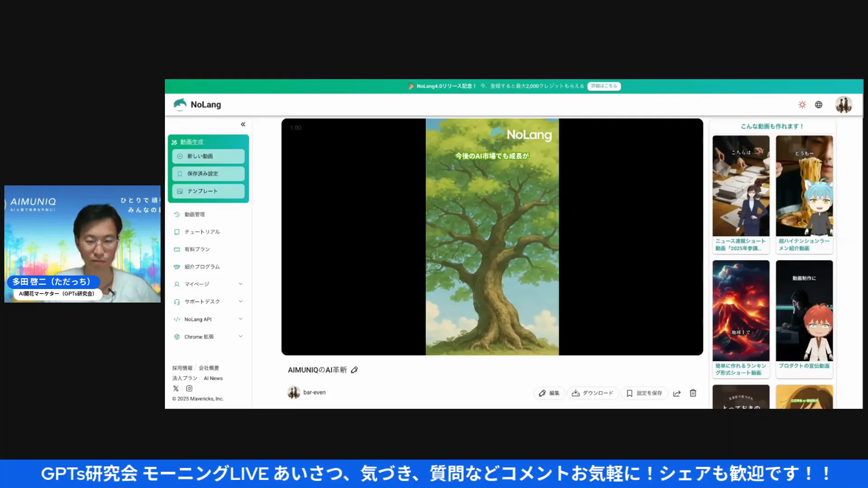Viewport: 868px width, 488px height.
Task: Open the Instagram social icon
Action: click(189, 389)
